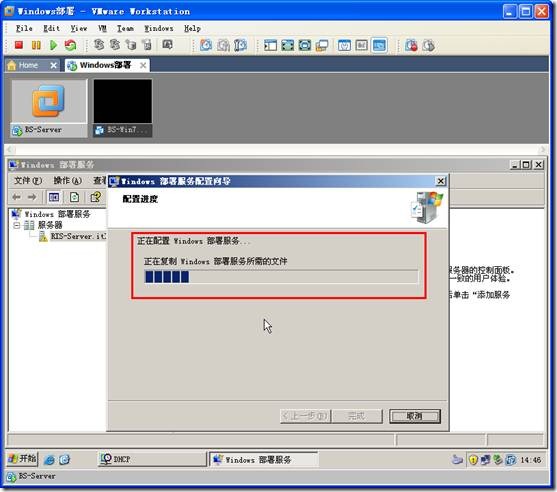Click show/hide console tree icon
This screenshot has width=557, height=492.
(x=54, y=197)
